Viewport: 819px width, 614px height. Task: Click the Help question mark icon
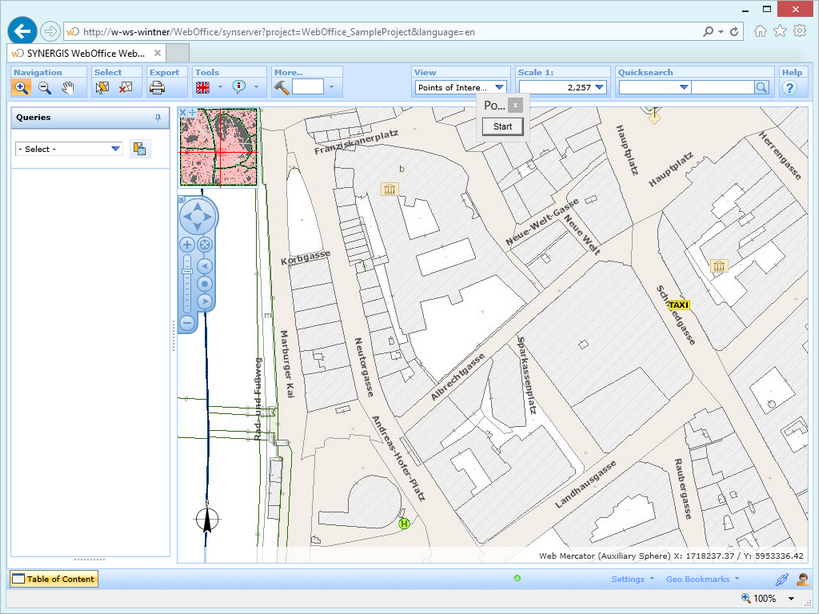pyautogui.click(x=790, y=88)
